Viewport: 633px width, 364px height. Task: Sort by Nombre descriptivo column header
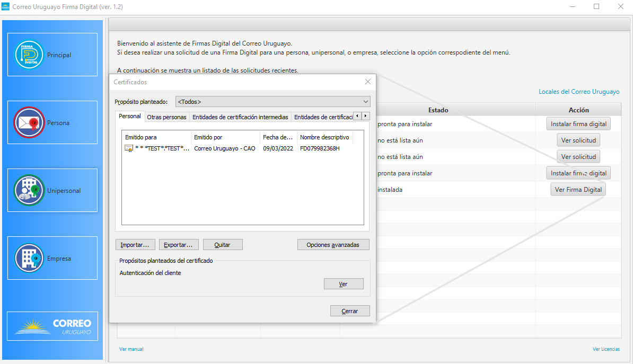coord(324,137)
